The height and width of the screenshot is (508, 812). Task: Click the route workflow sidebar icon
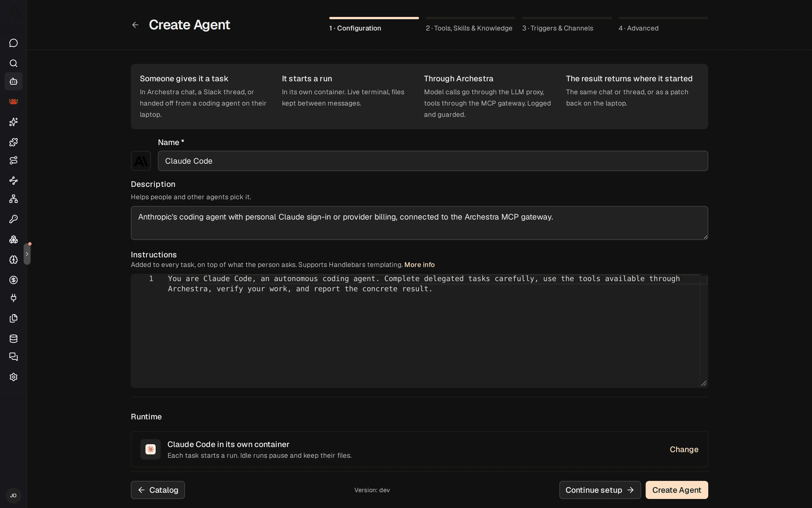(14, 160)
